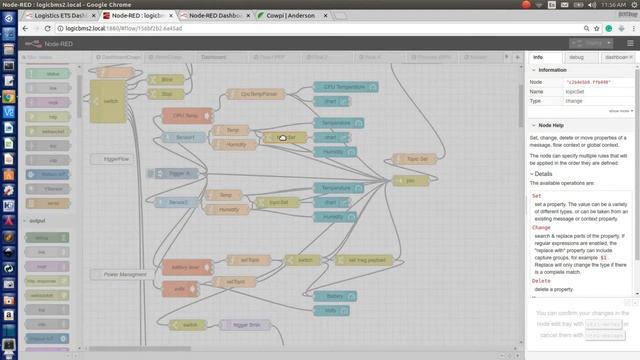This screenshot has height=360, width=640.
Task: Collapse the Information section
Action: 533,70
